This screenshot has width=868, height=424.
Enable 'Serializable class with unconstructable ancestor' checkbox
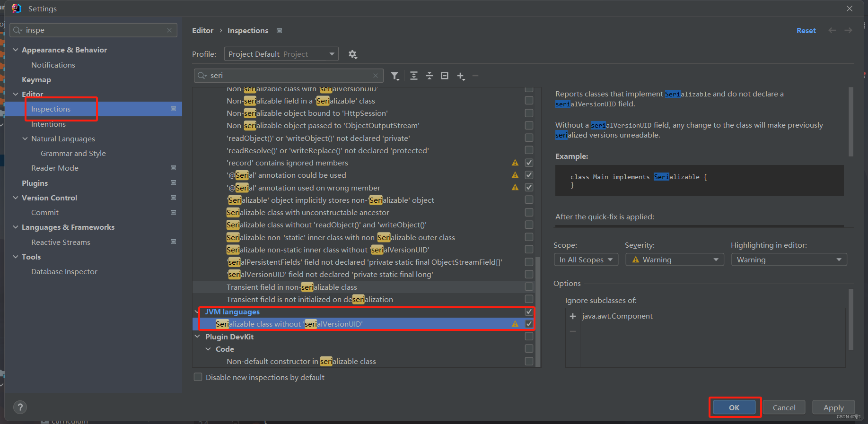click(x=529, y=212)
